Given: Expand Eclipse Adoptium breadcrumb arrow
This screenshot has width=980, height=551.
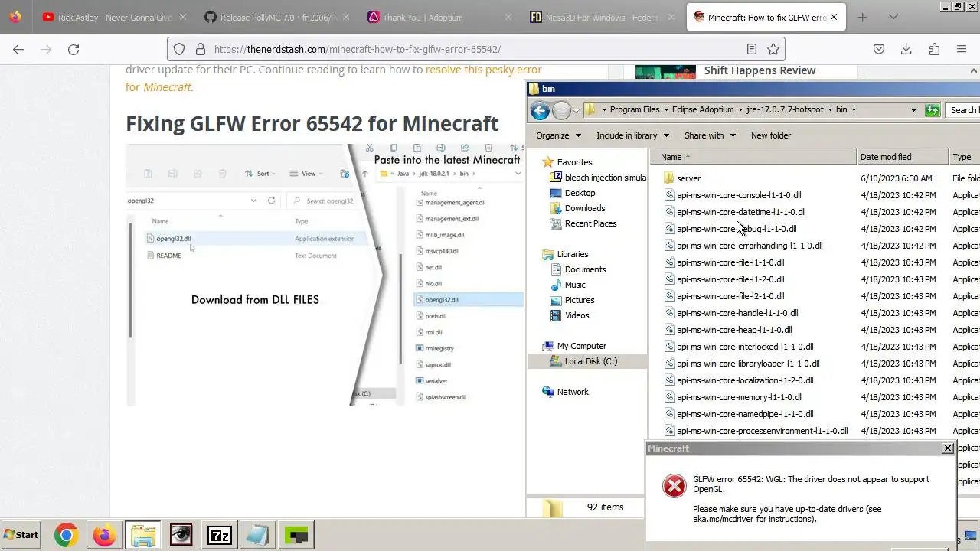Looking at the screenshot, I should click(x=740, y=109).
